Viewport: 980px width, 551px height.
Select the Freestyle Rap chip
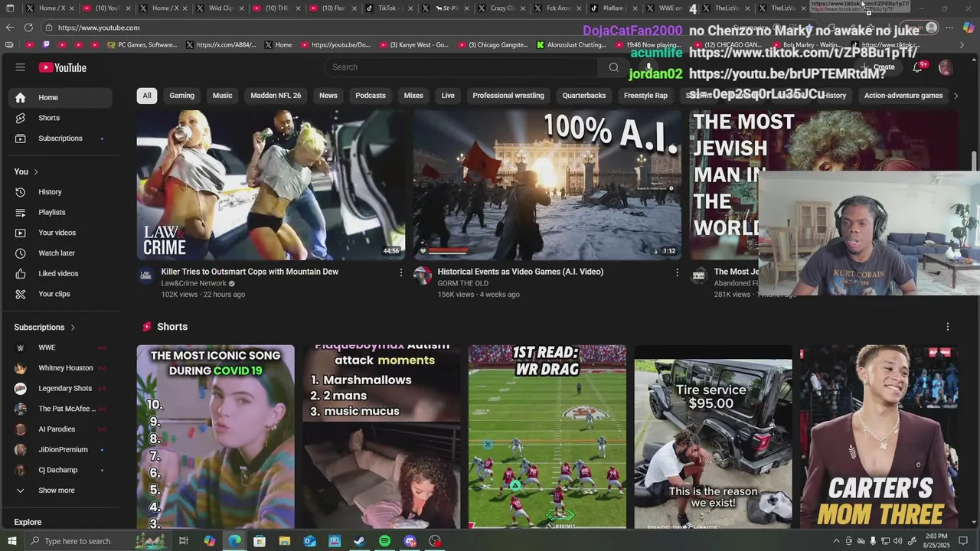click(x=645, y=96)
